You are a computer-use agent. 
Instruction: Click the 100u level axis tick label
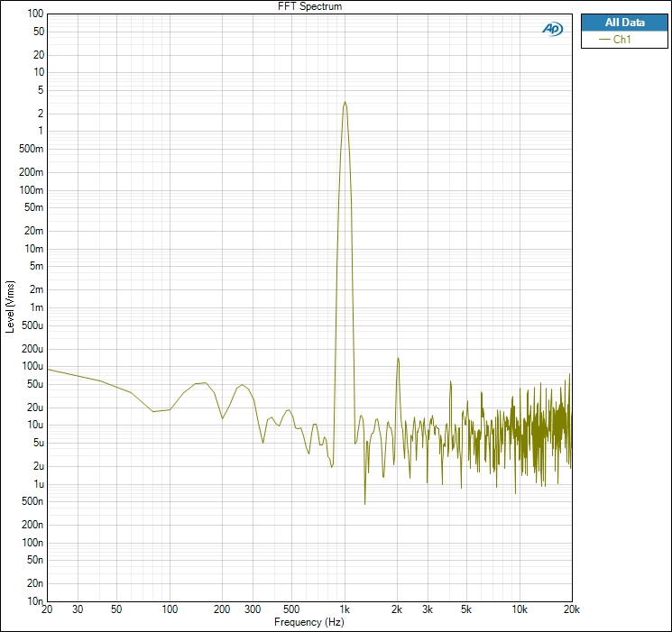(32, 366)
